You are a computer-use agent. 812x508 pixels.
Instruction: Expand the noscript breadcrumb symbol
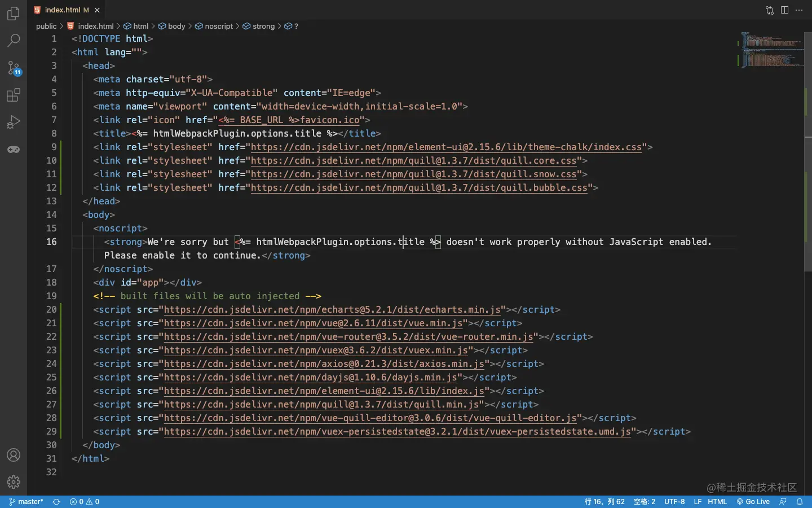[214, 26]
